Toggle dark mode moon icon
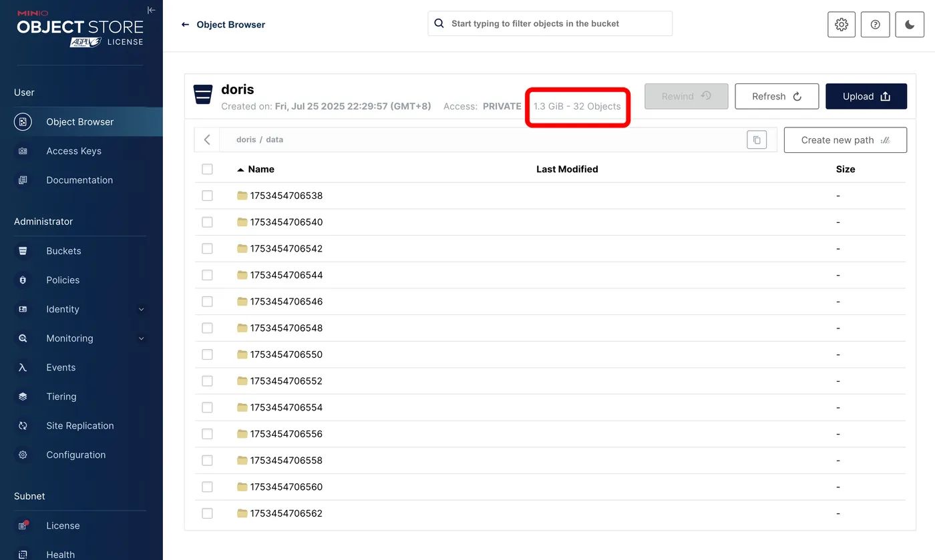The image size is (935, 560). [x=910, y=24]
